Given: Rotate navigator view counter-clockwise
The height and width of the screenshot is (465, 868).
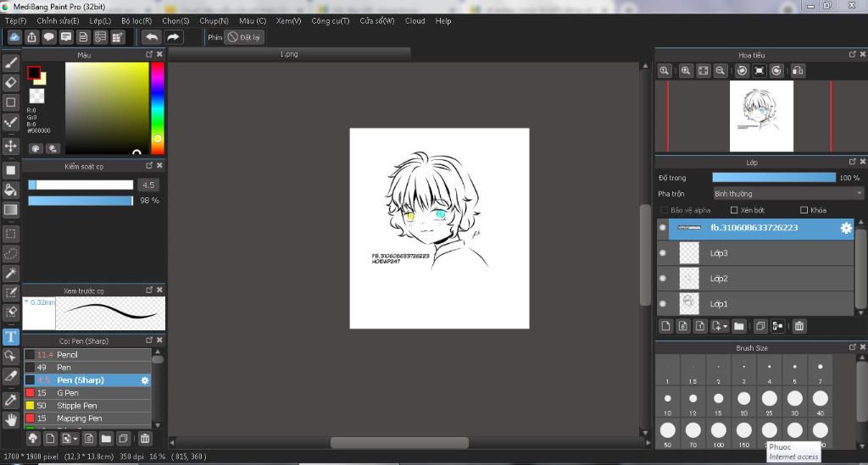Looking at the screenshot, I should [x=743, y=71].
